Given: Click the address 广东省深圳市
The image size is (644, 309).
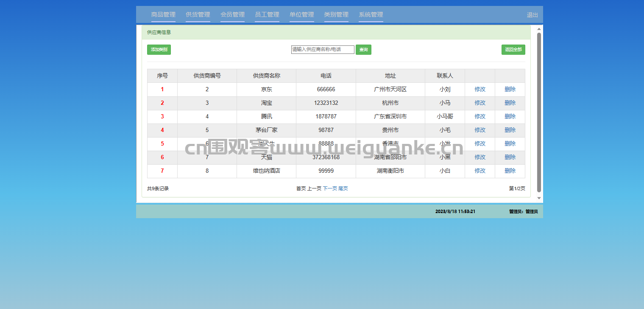Looking at the screenshot, I should [390, 116].
